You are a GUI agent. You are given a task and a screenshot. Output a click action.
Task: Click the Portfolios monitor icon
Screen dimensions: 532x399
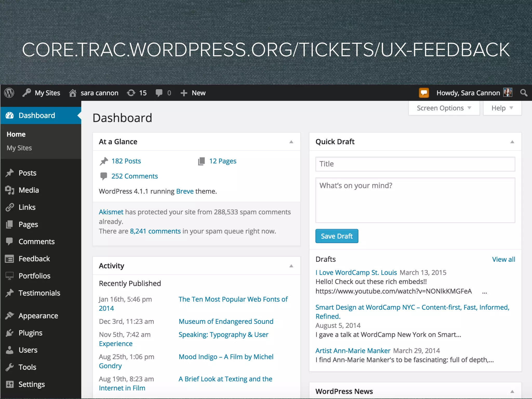pos(10,276)
